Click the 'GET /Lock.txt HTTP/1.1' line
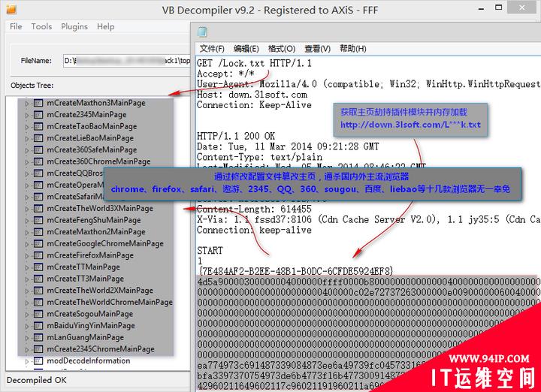This screenshot has height=392, width=541. tap(254, 63)
